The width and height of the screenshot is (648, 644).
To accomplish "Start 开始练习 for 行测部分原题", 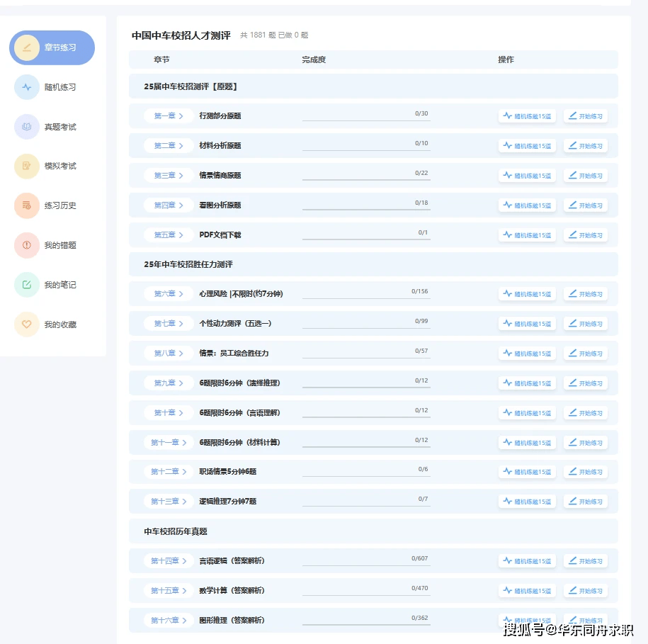I will tap(586, 116).
